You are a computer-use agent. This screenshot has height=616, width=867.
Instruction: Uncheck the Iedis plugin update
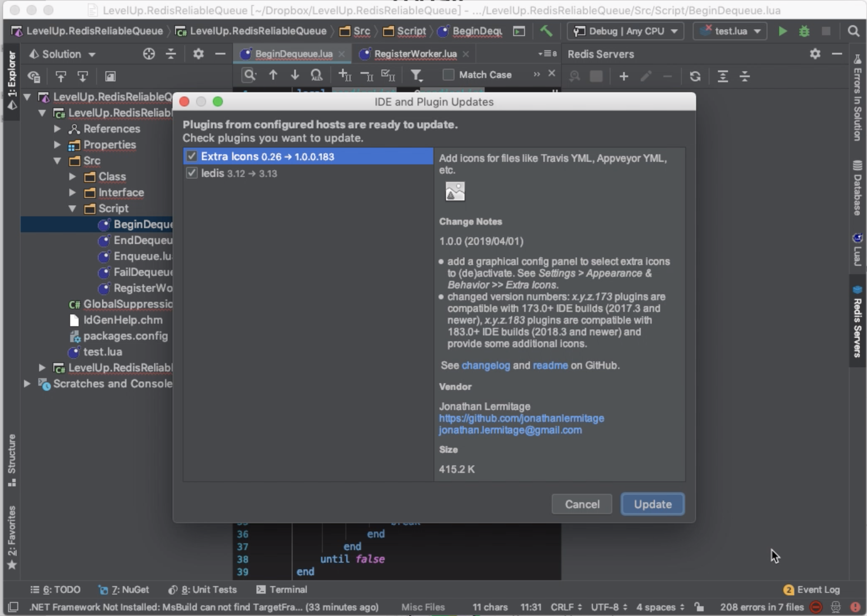coord(192,173)
